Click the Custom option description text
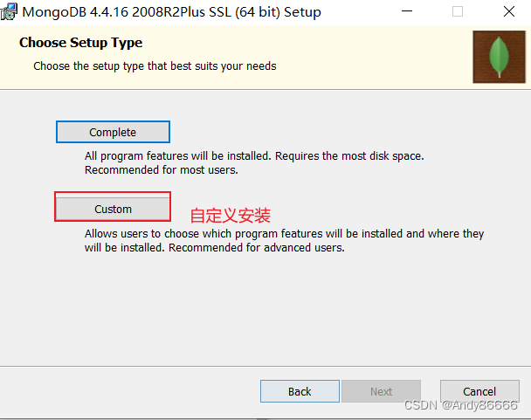The height and width of the screenshot is (420, 531). (284, 240)
